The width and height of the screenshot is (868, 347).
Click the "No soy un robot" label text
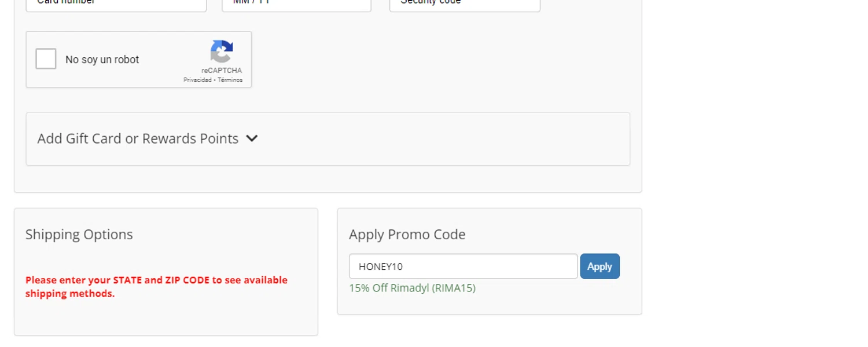click(x=102, y=60)
